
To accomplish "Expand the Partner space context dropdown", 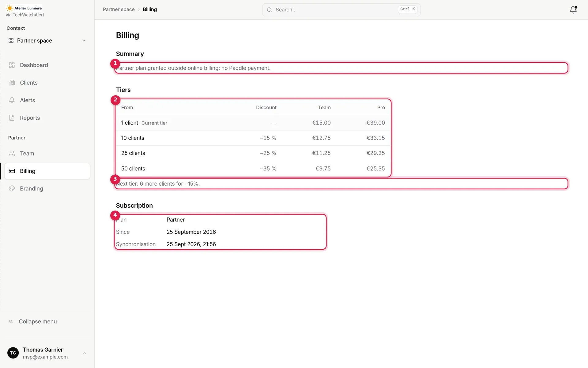I will tap(47, 40).
